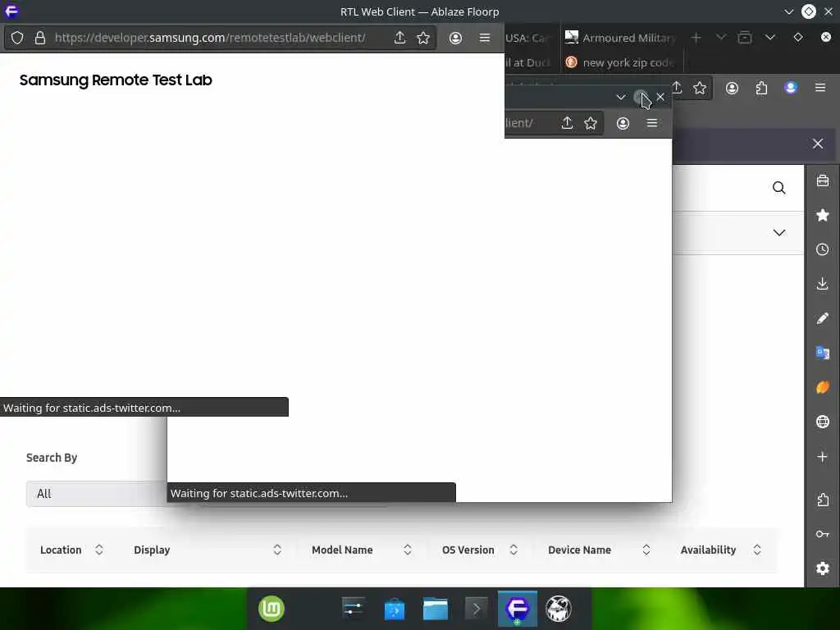This screenshot has width=840, height=630.
Task: Launch the terminal from the taskbar
Action: point(477,609)
